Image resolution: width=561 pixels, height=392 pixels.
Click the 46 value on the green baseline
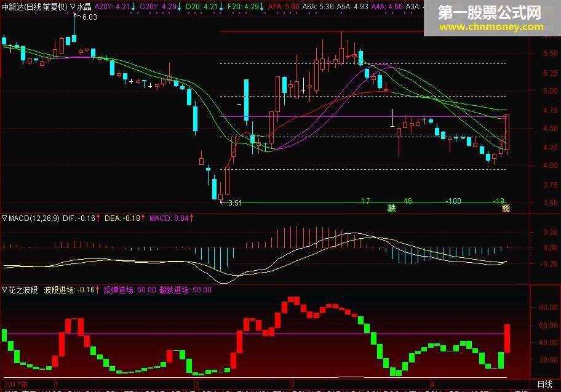408,201
